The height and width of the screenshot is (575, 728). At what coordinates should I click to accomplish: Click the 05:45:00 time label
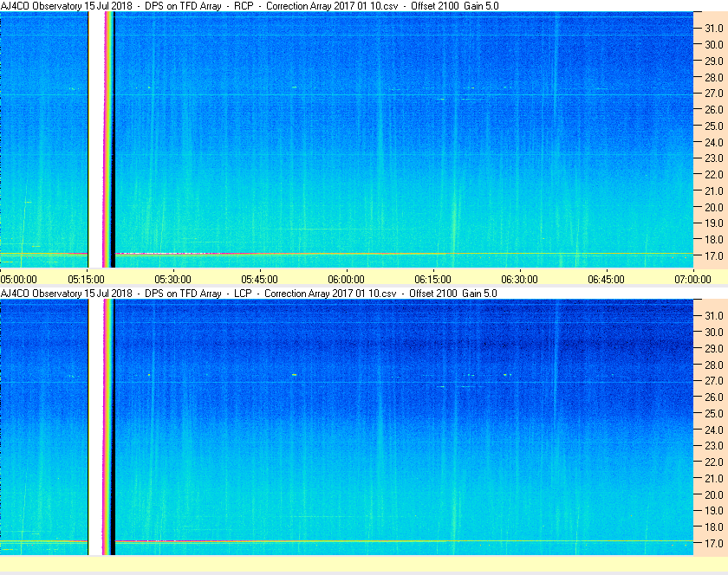point(259,280)
